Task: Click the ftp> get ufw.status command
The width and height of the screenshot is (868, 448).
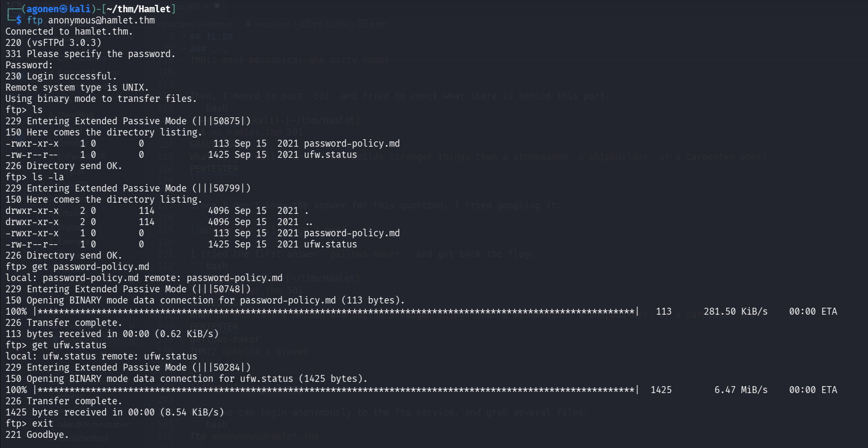Action: [x=56, y=345]
